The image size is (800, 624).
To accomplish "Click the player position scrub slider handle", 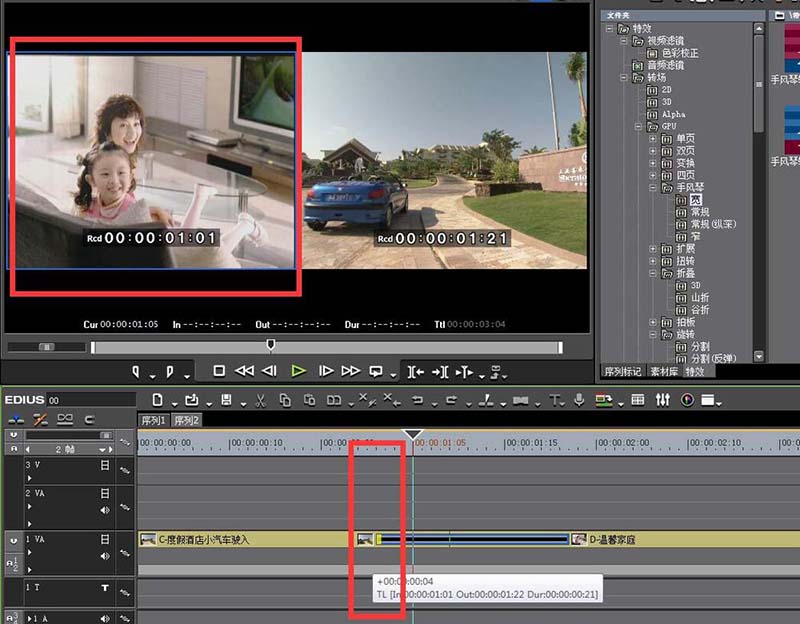I will coord(270,345).
